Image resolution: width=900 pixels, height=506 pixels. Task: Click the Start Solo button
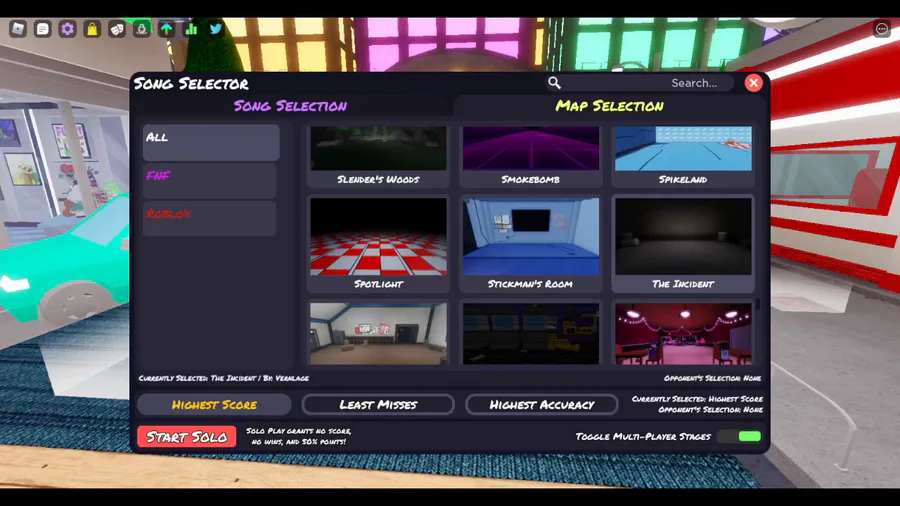click(x=187, y=437)
